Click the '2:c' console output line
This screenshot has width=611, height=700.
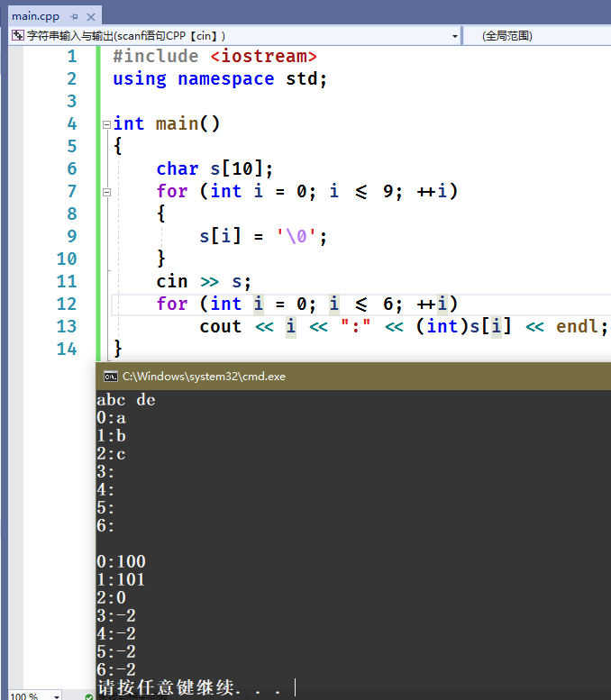[x=111, y=454]
